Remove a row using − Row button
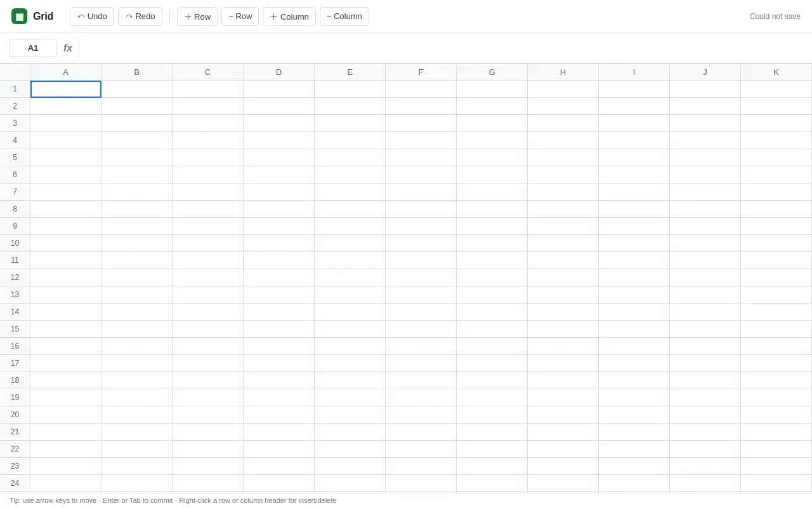 (x=240, y=17)
